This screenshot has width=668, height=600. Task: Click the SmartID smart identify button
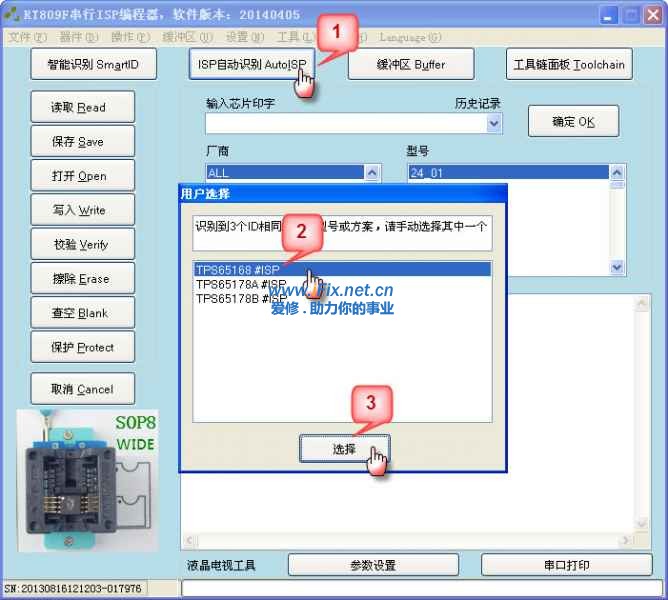[93, 65]
